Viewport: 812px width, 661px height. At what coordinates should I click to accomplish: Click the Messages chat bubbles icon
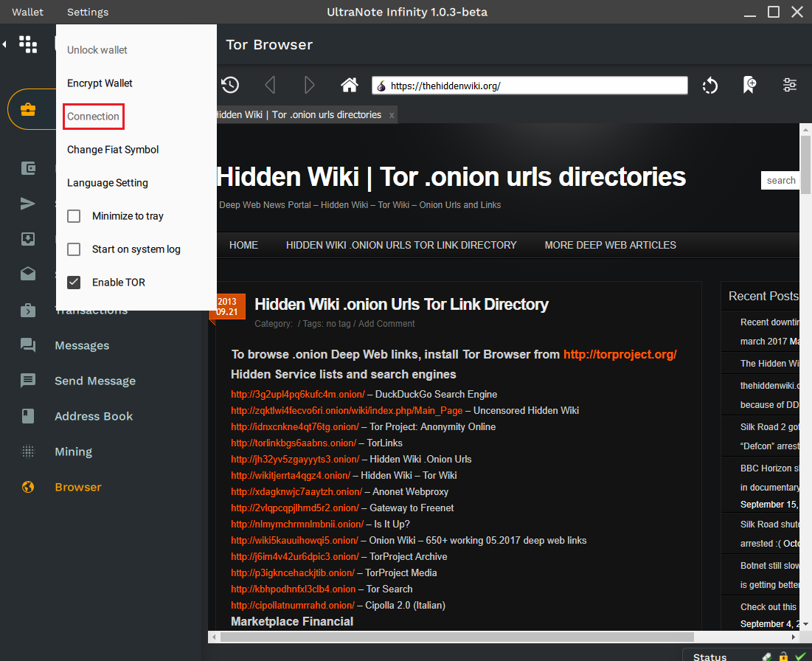(x=28, y=345)
